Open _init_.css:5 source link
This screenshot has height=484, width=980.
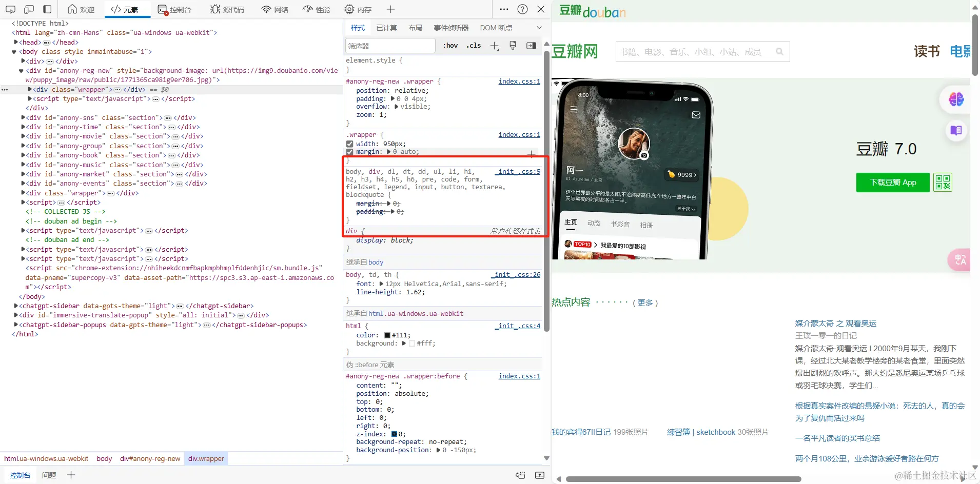[518, 172]
